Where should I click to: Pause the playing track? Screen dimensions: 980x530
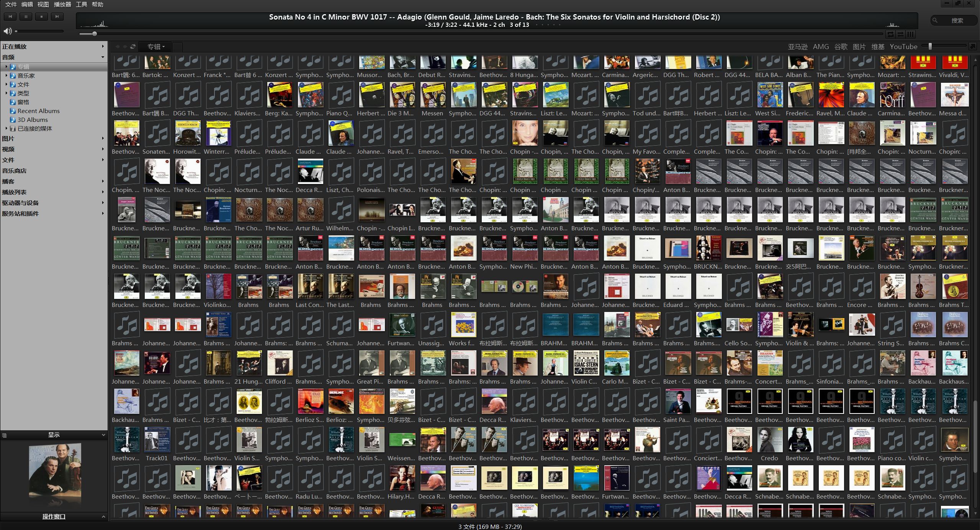[26, 16]
